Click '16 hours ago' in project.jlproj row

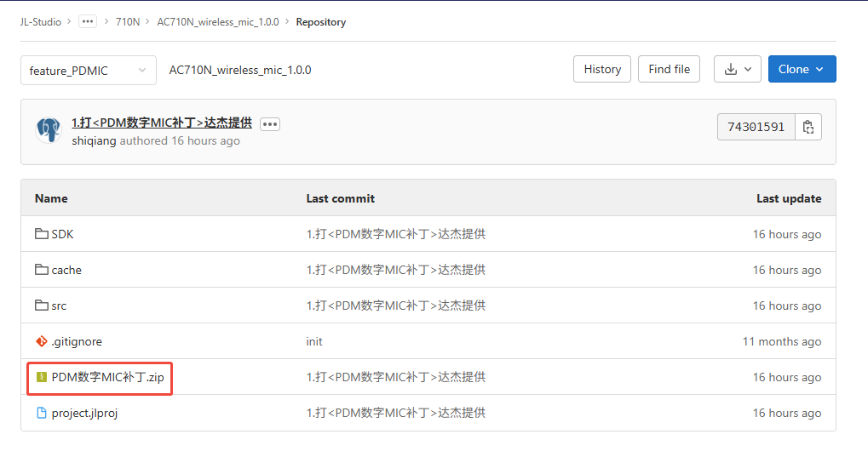(786, 414)
